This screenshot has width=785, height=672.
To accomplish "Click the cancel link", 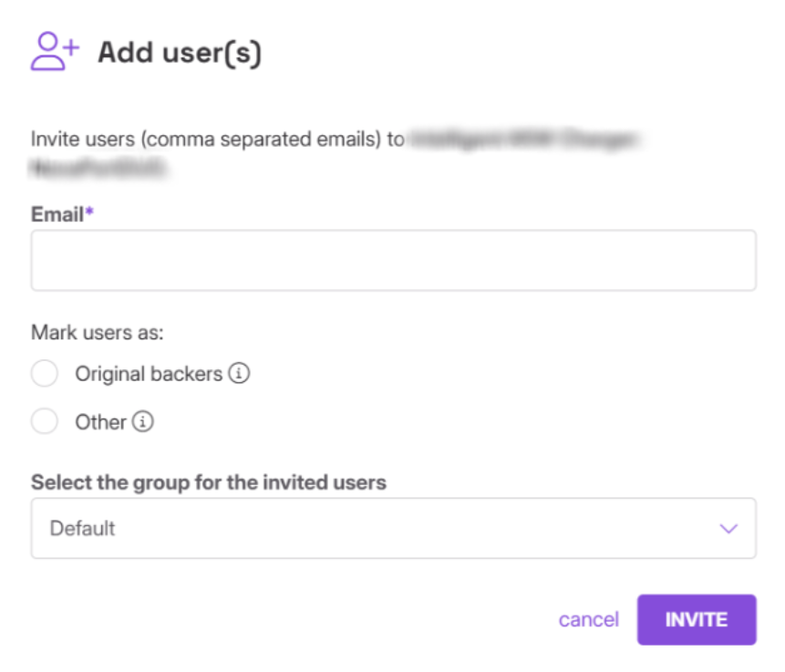I will pyautogui.click(x=588, y=620).
